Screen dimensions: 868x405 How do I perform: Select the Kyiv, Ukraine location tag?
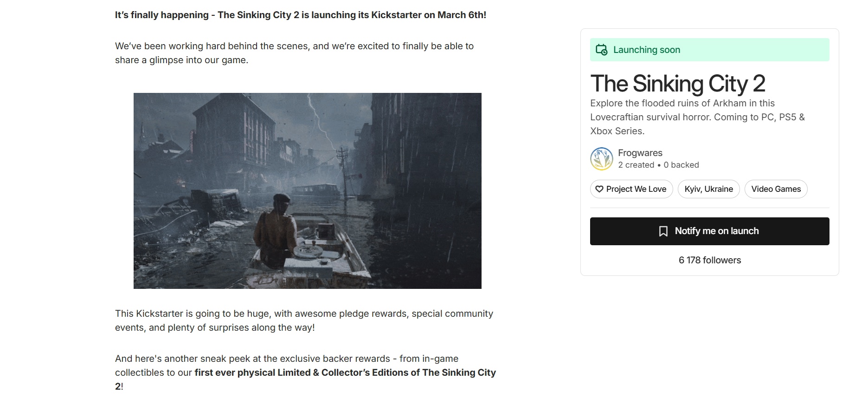pos(708,189)
